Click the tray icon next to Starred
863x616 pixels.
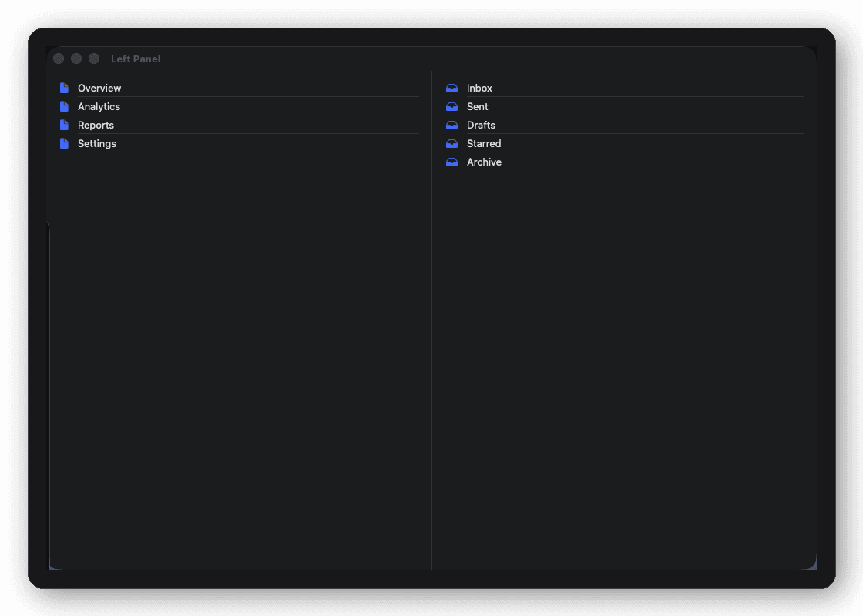[x=452, y=143]
